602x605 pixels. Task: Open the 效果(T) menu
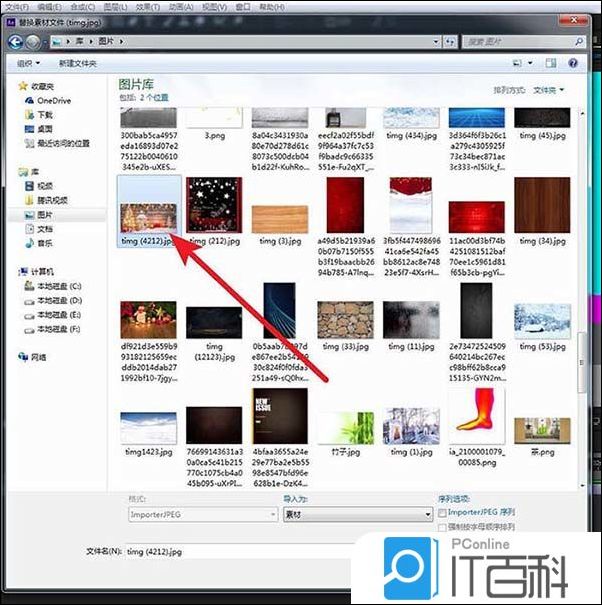(x=148, y=7)
